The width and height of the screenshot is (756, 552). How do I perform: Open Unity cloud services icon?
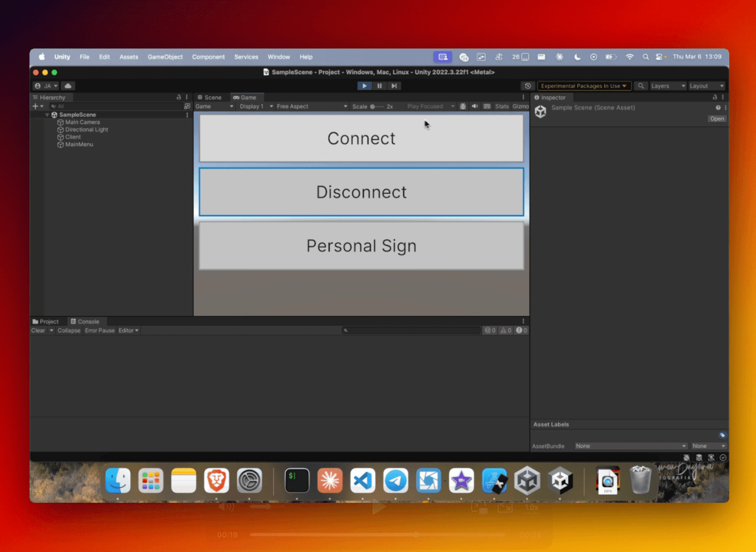(68, 86)
